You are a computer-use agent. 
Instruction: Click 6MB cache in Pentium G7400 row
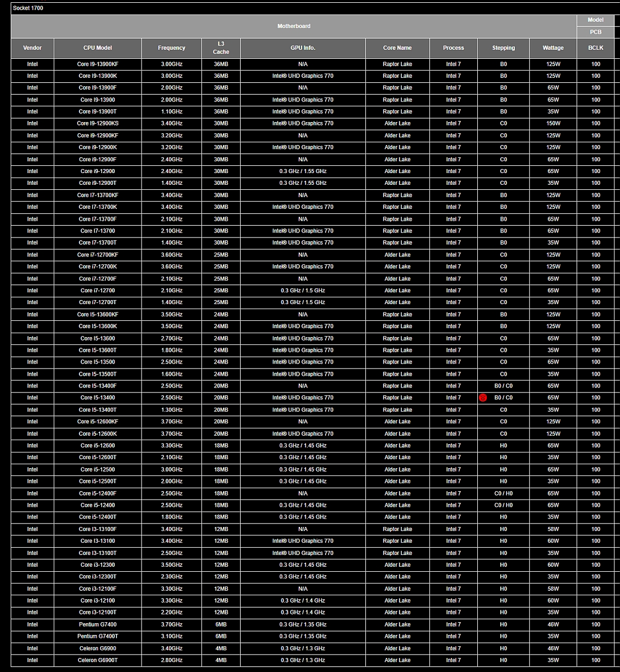tap(221, 625)
